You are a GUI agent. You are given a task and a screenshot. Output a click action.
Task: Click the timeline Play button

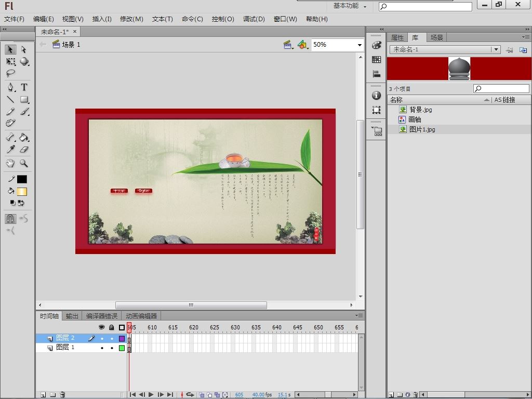[x=151, y=395]
